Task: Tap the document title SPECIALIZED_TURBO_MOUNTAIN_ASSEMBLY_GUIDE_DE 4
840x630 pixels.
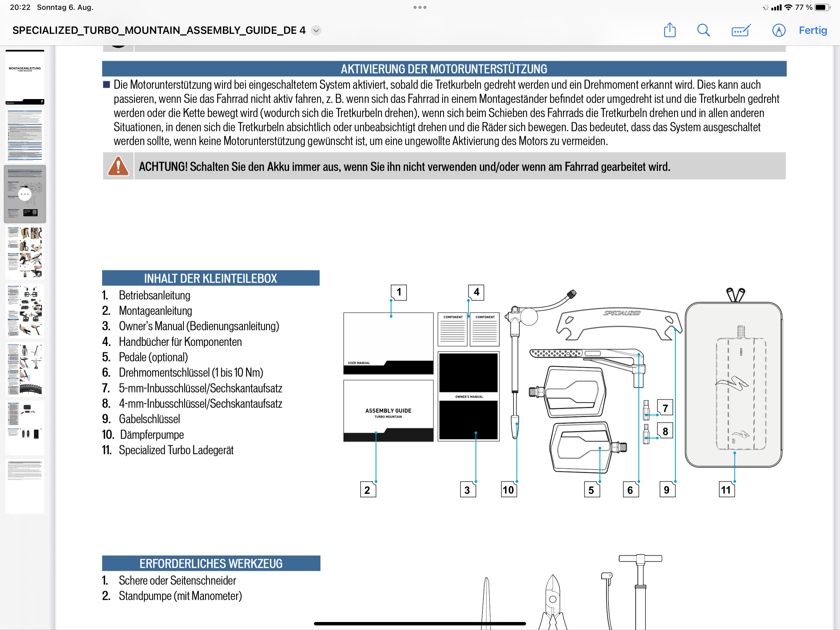Action: click(159, 30)
